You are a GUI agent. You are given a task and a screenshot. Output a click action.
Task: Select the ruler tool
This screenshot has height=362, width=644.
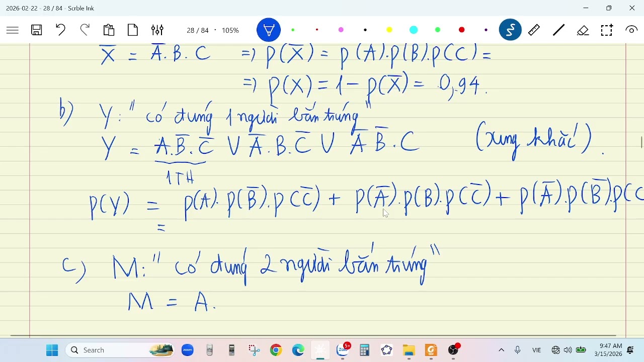pos(534,30)
